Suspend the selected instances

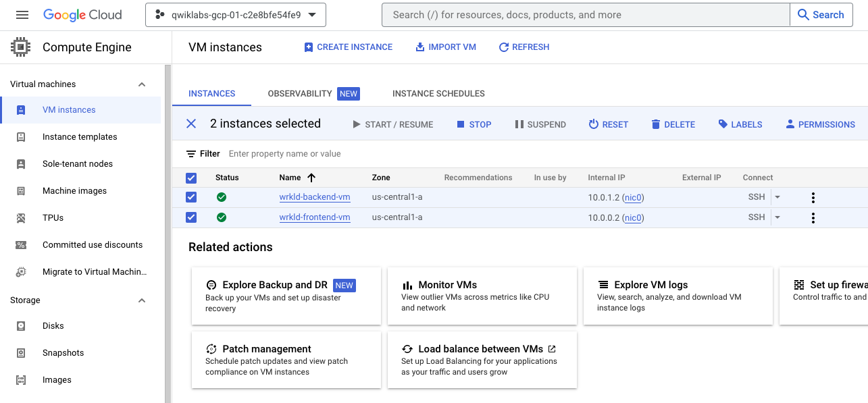click(x=540, y=124)
